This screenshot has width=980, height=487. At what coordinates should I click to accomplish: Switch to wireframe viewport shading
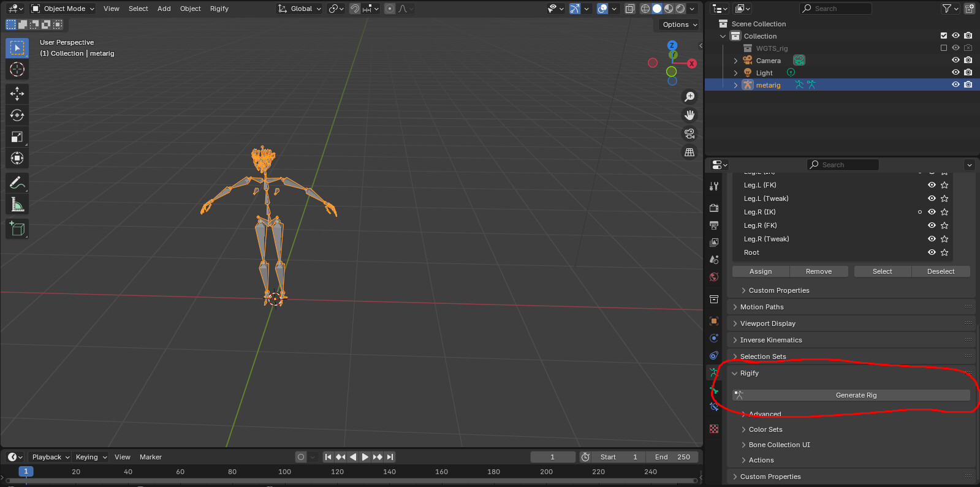pyautogui.click(x=645, y=9)
